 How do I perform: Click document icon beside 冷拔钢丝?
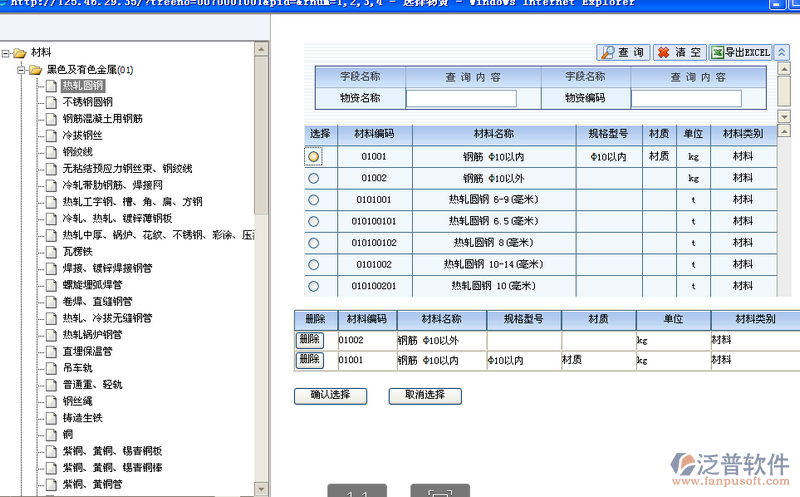pos(50,135)
